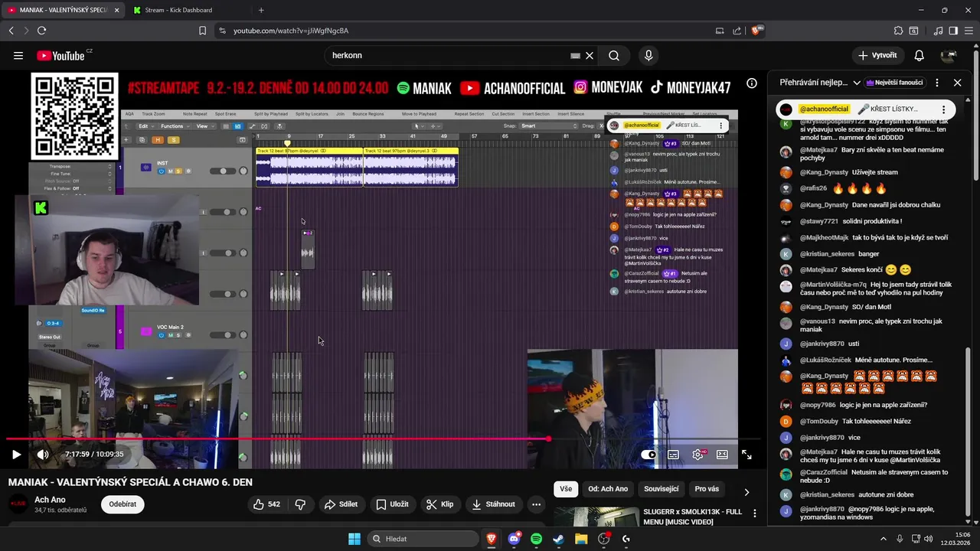The width and height of the screenshot is (980, 551).
Task: Open the Brave main menu
Action: [x=969, y=31]
